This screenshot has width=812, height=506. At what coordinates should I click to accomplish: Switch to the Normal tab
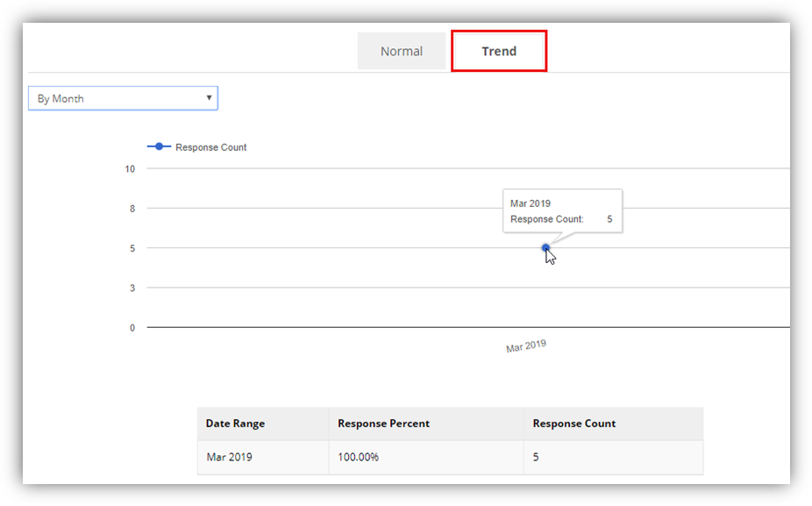coord(402,51)
